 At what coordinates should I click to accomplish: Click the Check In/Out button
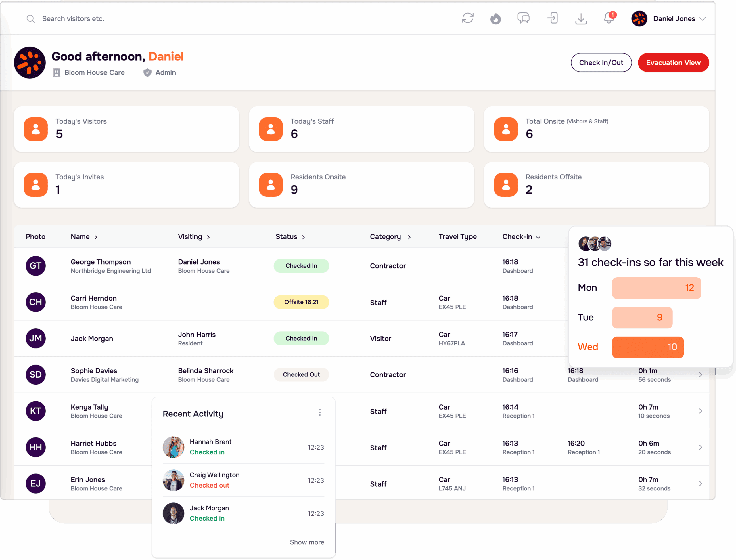coord(601,62)
